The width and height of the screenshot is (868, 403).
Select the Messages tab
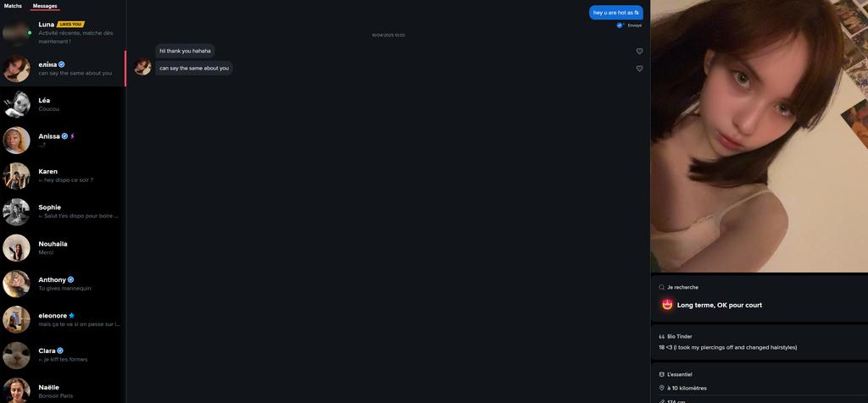pyautogui.click(x=45, y=6)
